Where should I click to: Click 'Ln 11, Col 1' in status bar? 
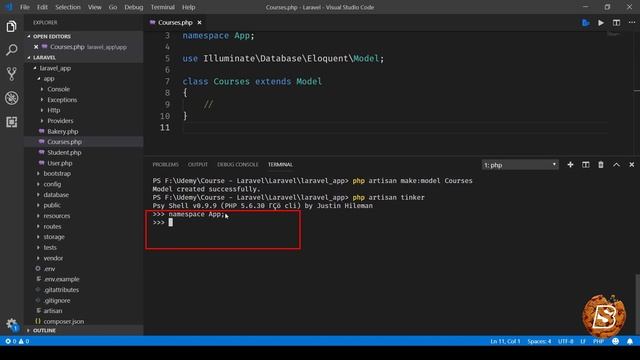click(505, 341)
